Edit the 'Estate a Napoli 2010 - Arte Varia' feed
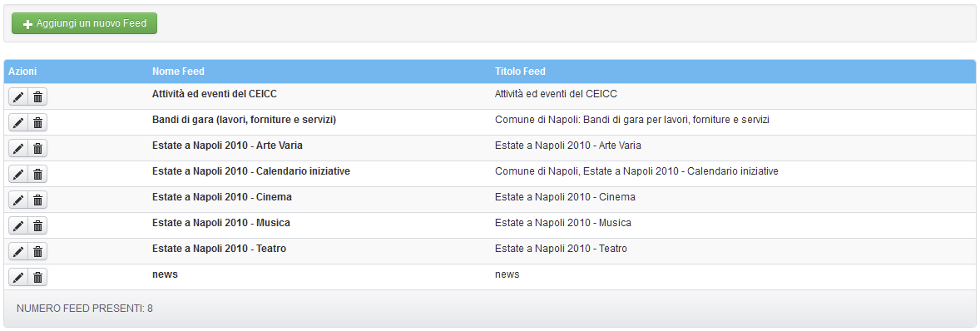 coord(19,148)
